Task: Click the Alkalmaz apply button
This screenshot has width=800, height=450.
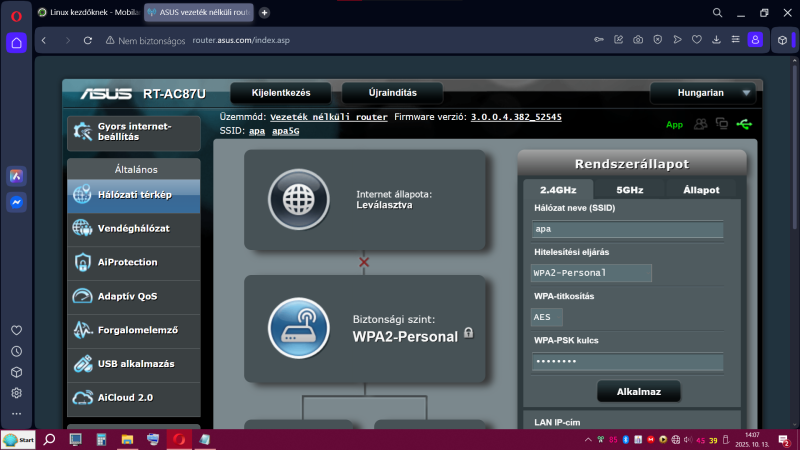Action: [x=639, y=392]
